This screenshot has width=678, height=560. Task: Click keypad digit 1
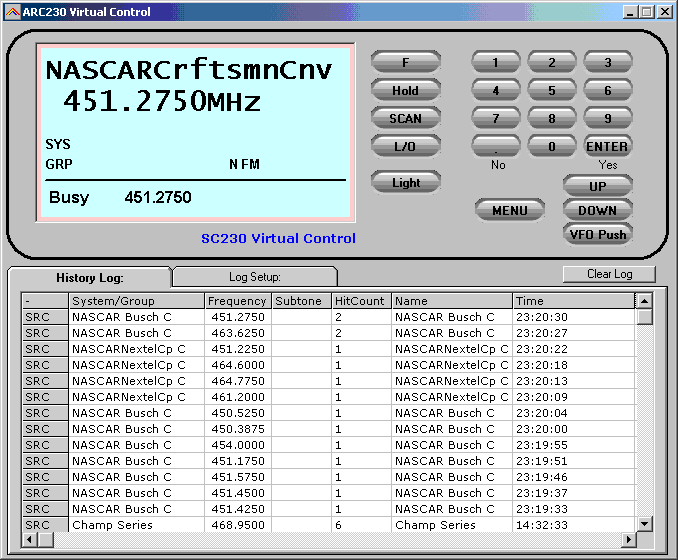click(496, 63)
